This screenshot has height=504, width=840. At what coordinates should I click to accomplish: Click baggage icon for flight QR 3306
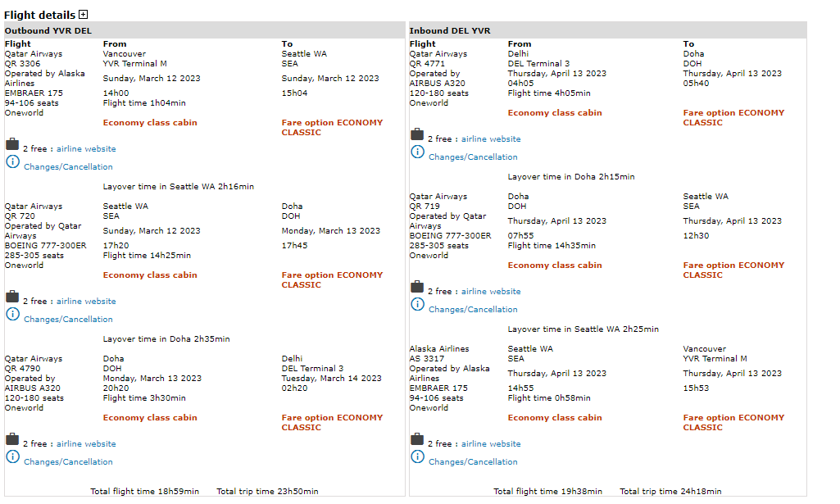click(12, 144)
